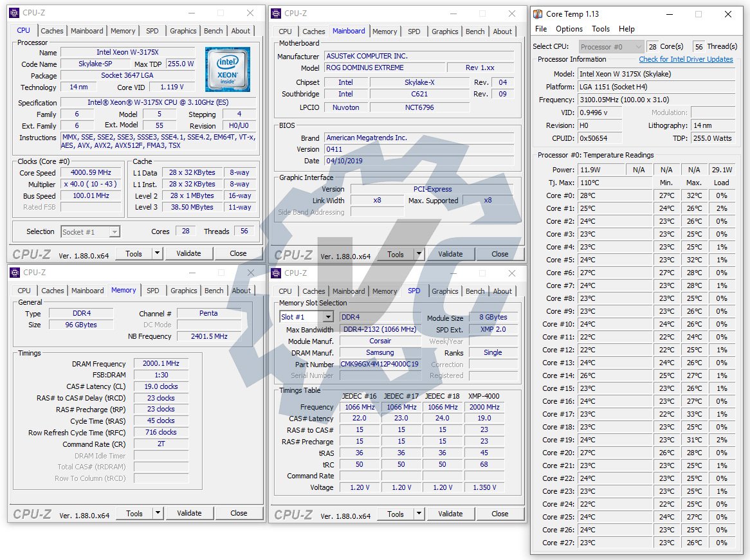Screen dimensions: 750x560
Task: Click the Tj. Max value 110°C in Core Temp
Action: 615,183
